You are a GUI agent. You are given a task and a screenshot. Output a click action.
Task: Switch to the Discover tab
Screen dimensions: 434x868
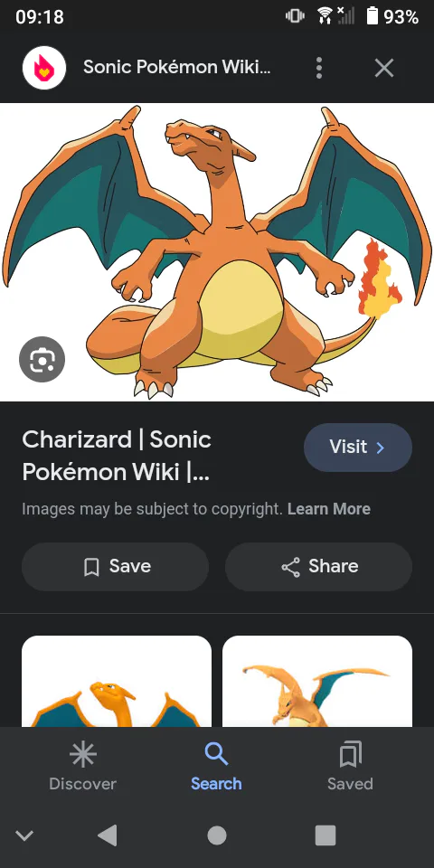click(83, 766)
